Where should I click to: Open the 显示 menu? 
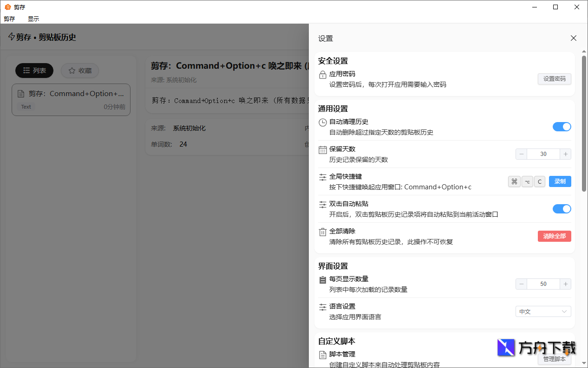(33, 19)
